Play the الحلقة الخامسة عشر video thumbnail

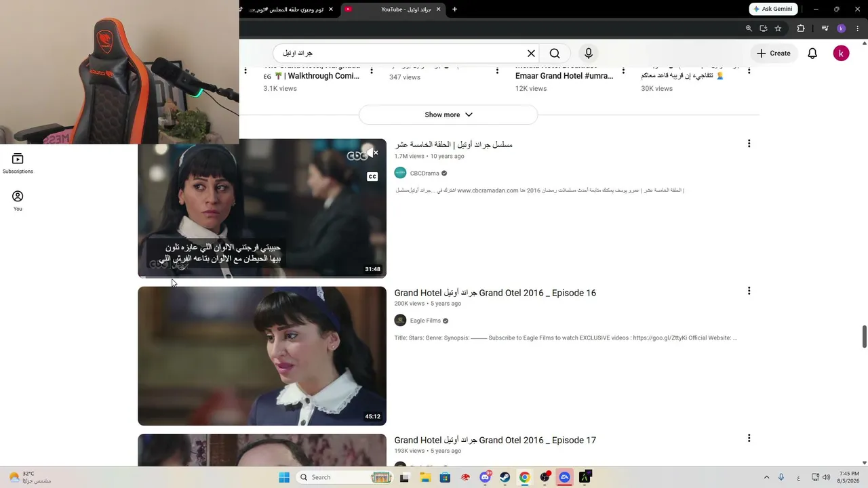click(262, 208)
